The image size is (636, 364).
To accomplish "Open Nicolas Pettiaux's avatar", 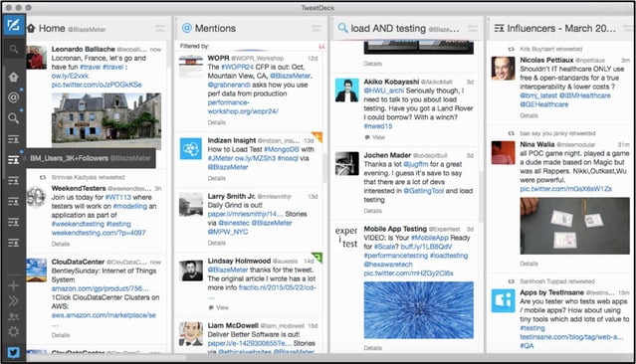I will click(x=503, y=68).
